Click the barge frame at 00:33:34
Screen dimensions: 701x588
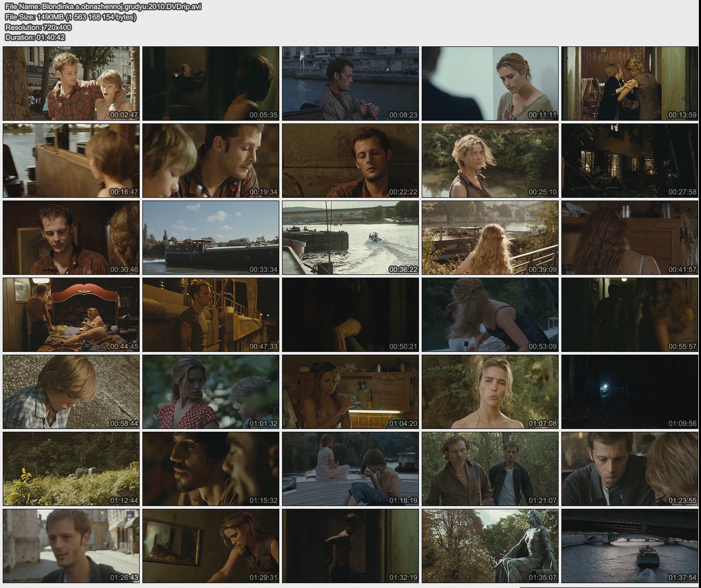[x=211, y=238]
